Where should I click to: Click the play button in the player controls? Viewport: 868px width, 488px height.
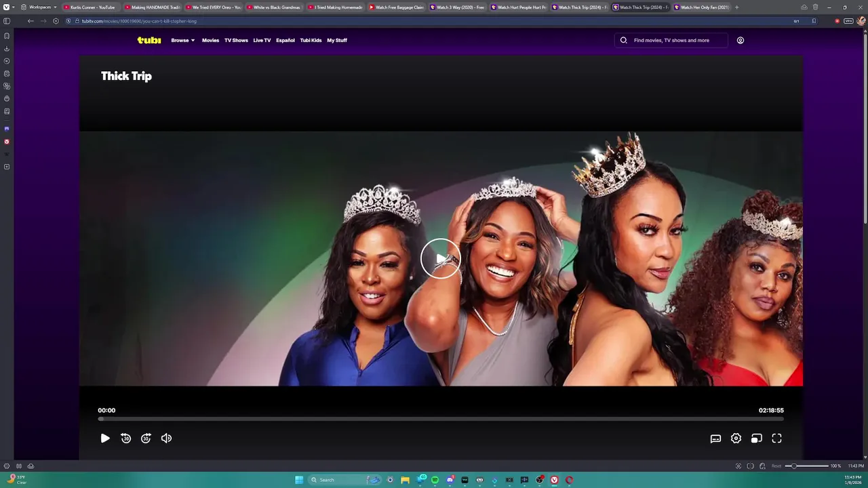click(105, 439)
